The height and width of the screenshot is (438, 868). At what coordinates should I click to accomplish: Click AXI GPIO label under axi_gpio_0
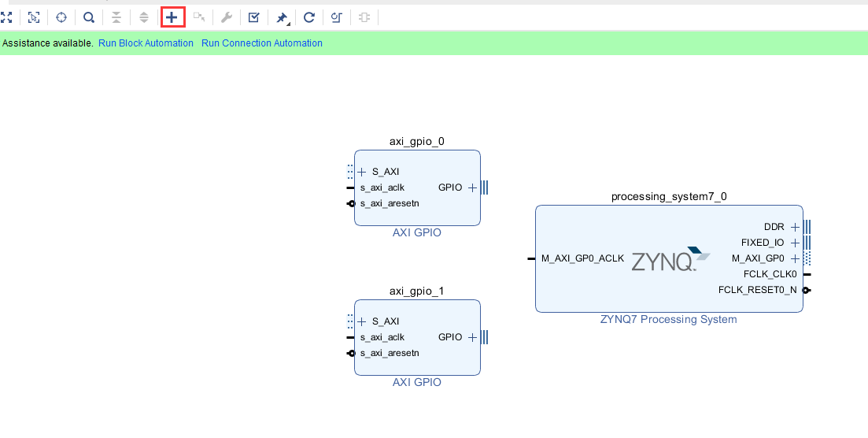[x=417, y=233]
